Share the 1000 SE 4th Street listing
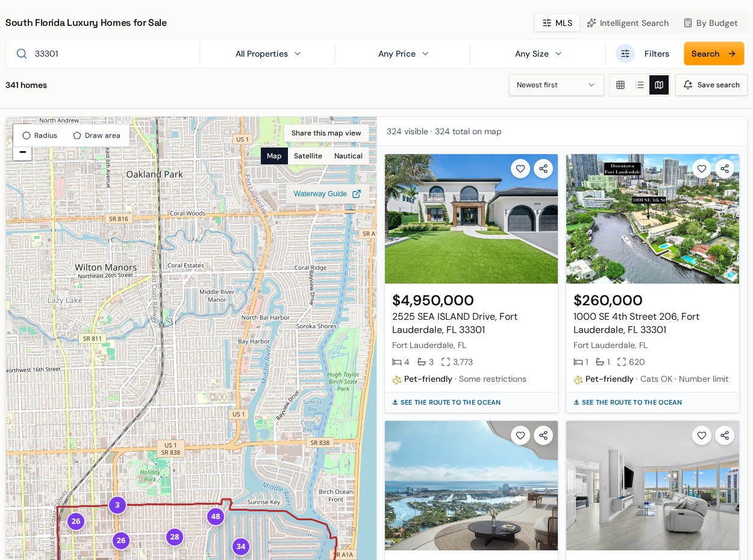753x560 pixels. (x=725, y=169)
